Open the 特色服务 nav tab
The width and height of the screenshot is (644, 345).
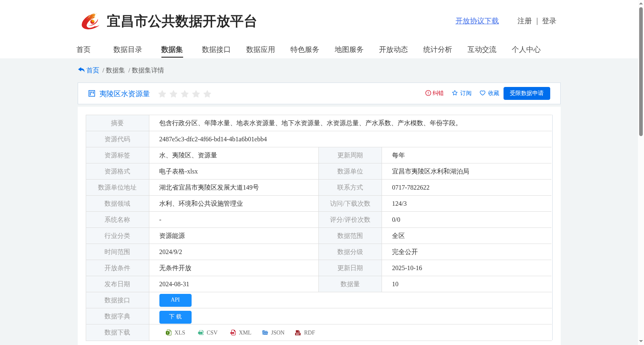(305, 50)
